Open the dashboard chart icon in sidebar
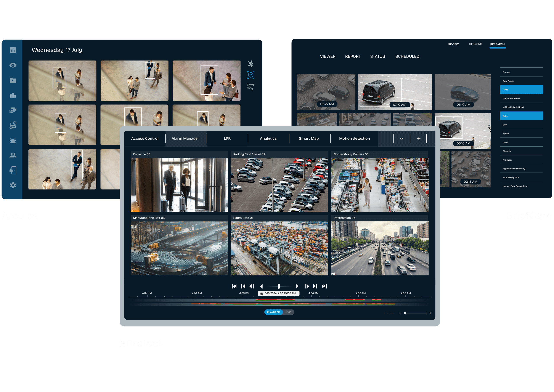The image size is (554, 392). (13, 50)
